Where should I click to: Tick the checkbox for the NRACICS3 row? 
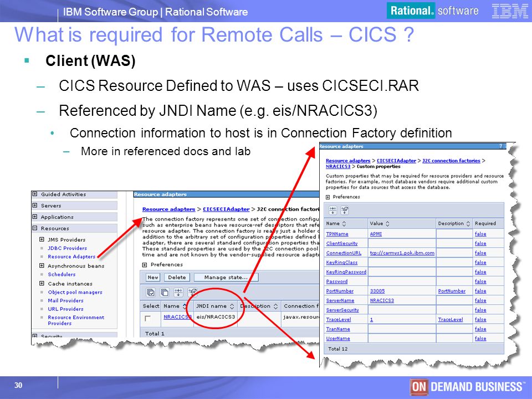147,318
